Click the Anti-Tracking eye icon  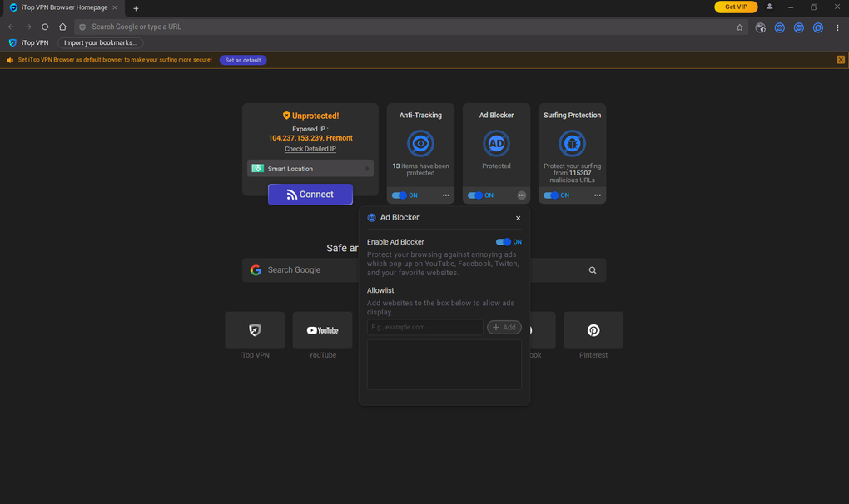[x=420, y=143]
